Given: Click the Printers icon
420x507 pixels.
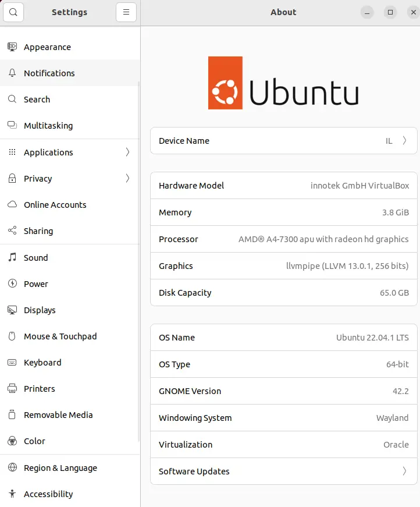Looking at the screenshot, I should tap(12, 388).
